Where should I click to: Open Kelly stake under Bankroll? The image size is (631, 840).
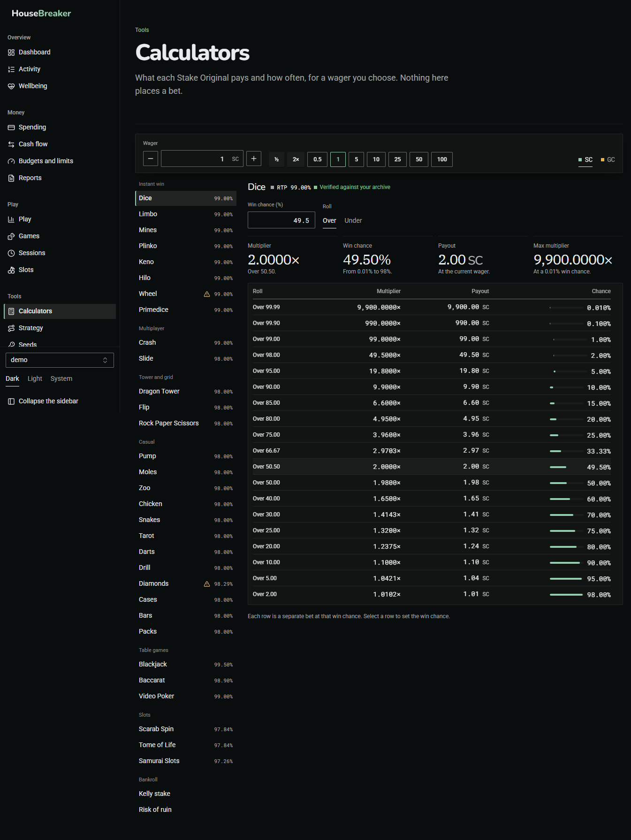pos(186,794)
